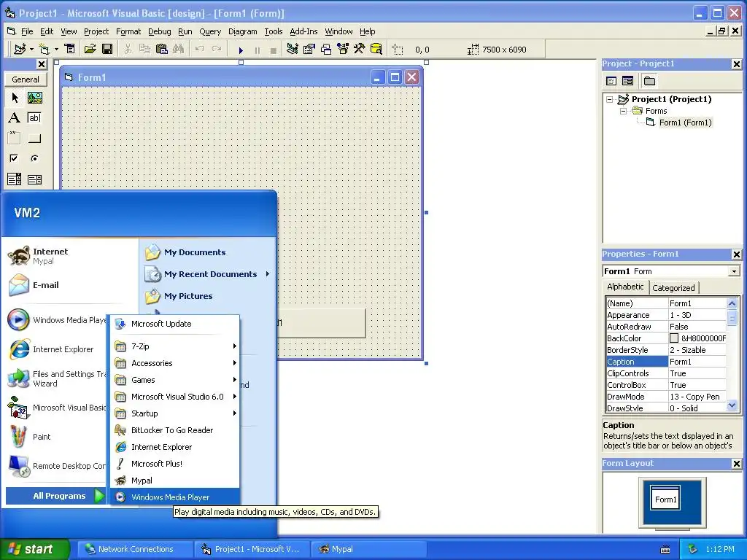The width and height of the screenshot is (747, 560).
Task: Select the Pointer tool in the toolbox
Action: pos(15,98)
